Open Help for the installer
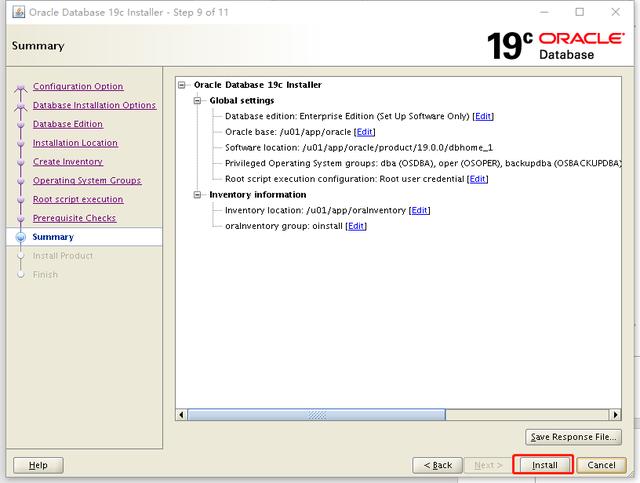The width and height of the screenshot is (640, 483). pyautogui.click(x=38, y=465)
